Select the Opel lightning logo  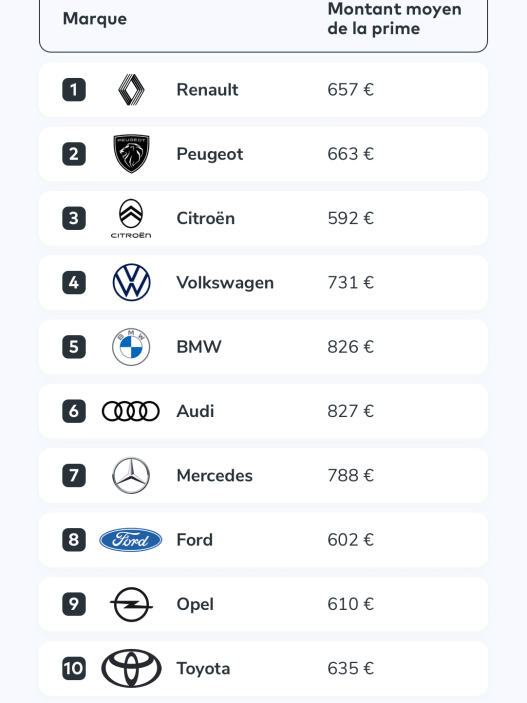click(x=131, y=604)
